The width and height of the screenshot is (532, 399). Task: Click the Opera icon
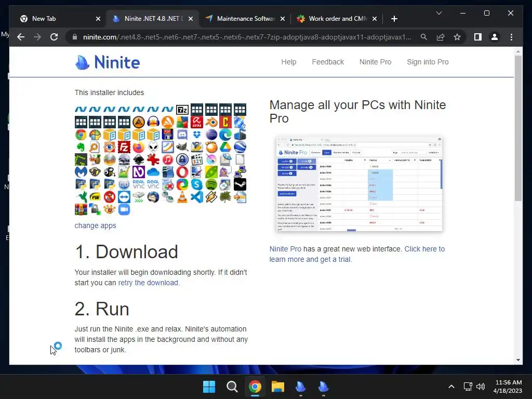tap(182, 172)
